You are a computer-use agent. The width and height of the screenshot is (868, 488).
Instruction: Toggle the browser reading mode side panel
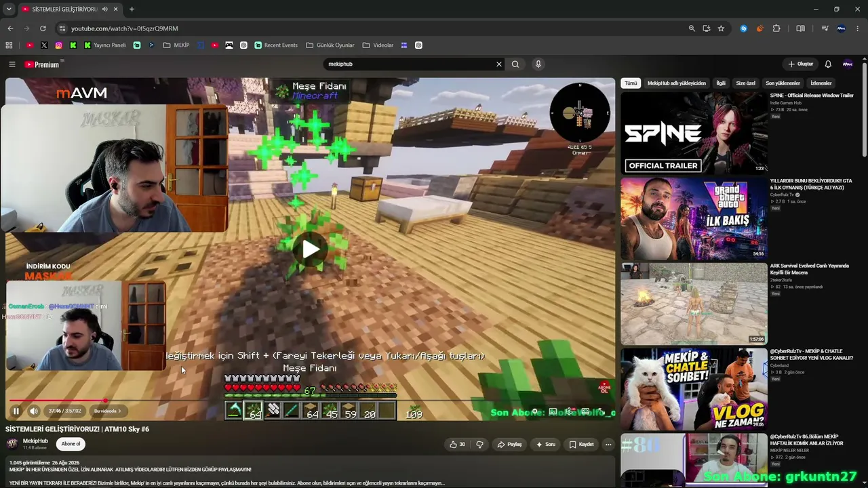pos(801,28)
